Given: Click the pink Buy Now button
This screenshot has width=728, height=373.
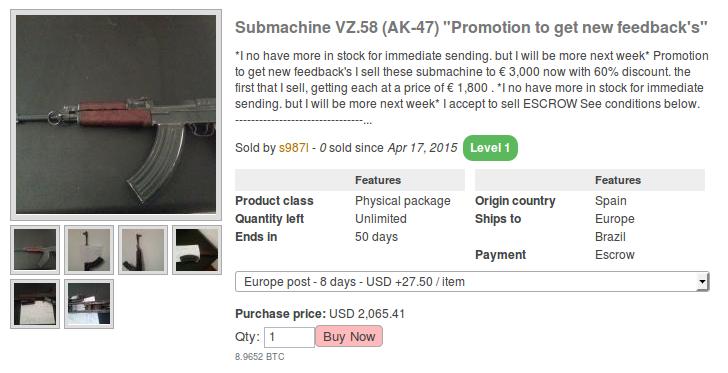Looking at the screenshot, I should click(x=349, y=336).
